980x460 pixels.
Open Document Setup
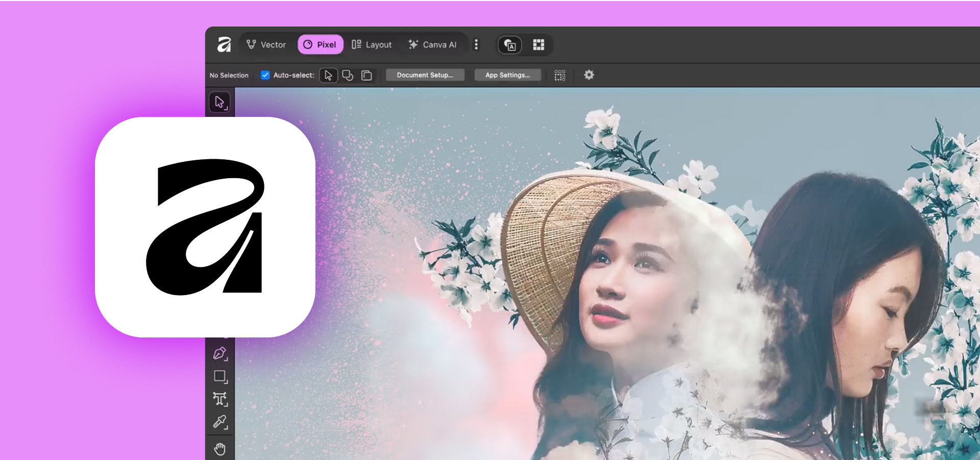[425, 75]
